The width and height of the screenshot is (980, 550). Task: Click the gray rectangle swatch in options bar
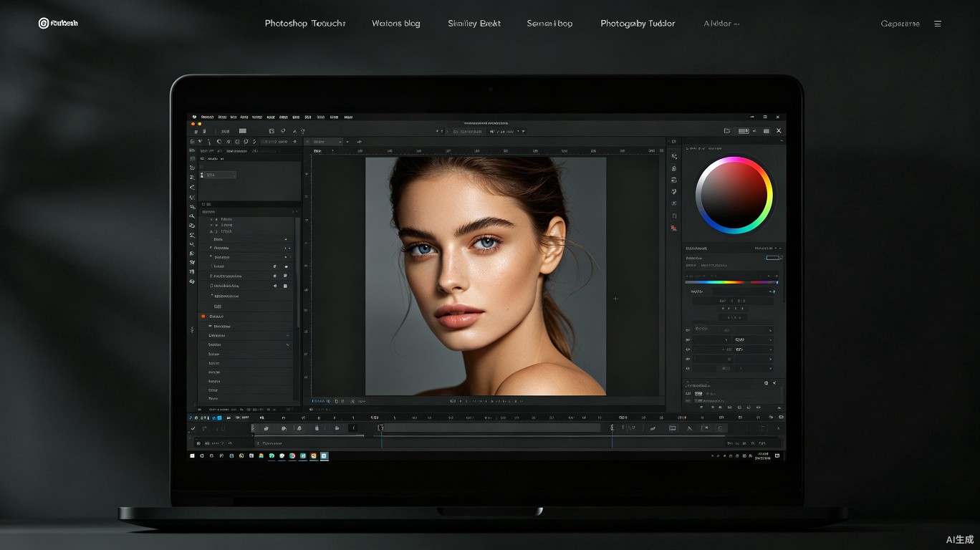242,131
